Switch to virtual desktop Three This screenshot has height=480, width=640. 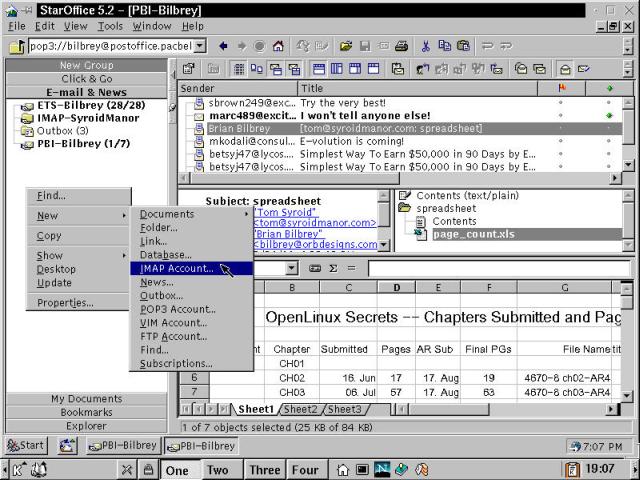click(x=265, y=469)
